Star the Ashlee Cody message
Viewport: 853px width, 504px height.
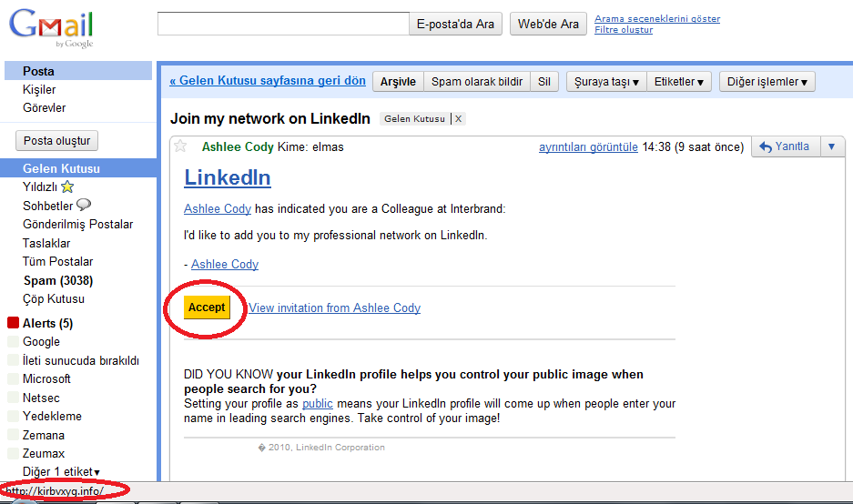point(180,146)
